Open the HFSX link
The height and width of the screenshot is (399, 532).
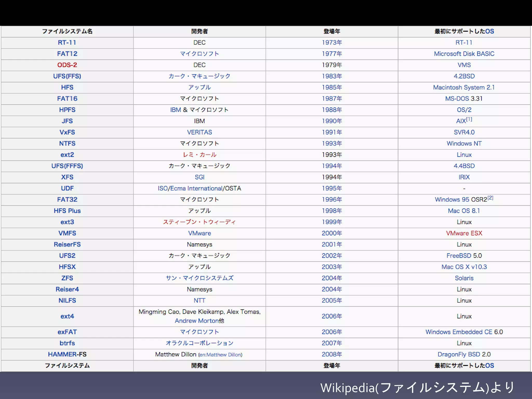tap(67, 267)
